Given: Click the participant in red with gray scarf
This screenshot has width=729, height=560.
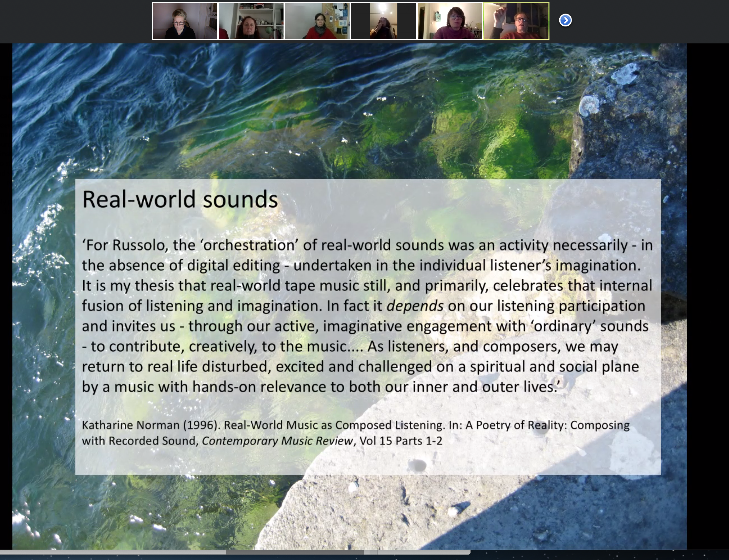Looking at the screenshot, I should click(317, 21).
